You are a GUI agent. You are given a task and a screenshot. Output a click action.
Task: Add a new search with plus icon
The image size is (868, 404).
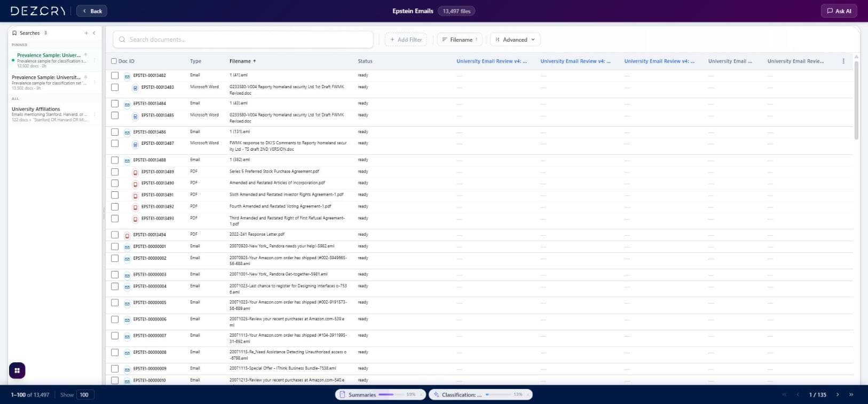pos(86,33)
